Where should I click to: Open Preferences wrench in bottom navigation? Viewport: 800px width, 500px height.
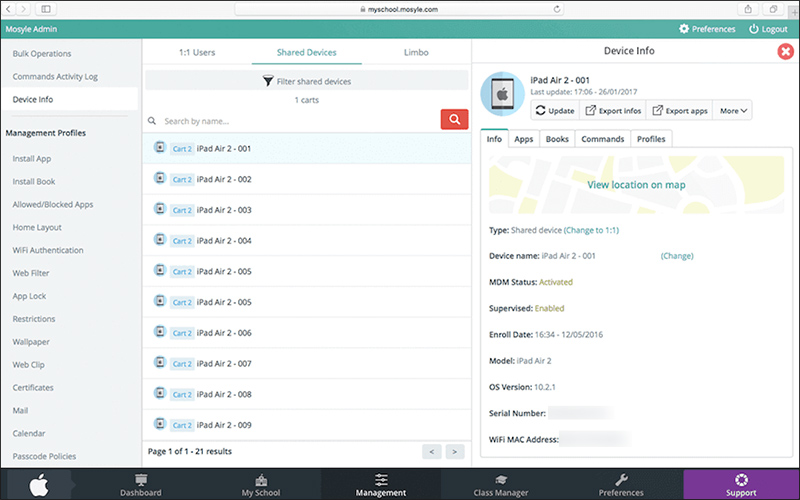coord(621,485)
